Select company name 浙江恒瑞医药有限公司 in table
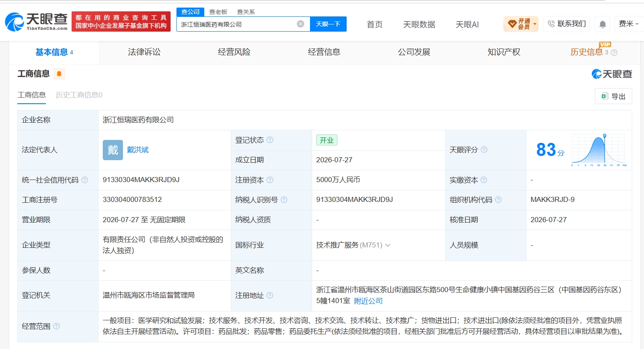The width and height of the screenshot is (644, 349). click(x=138, y=120)
